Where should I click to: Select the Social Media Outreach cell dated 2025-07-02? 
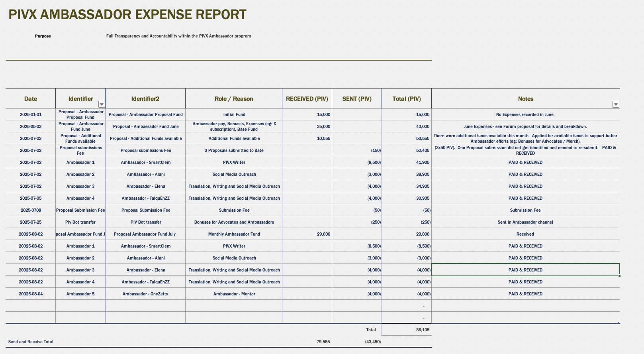(234, 174)
